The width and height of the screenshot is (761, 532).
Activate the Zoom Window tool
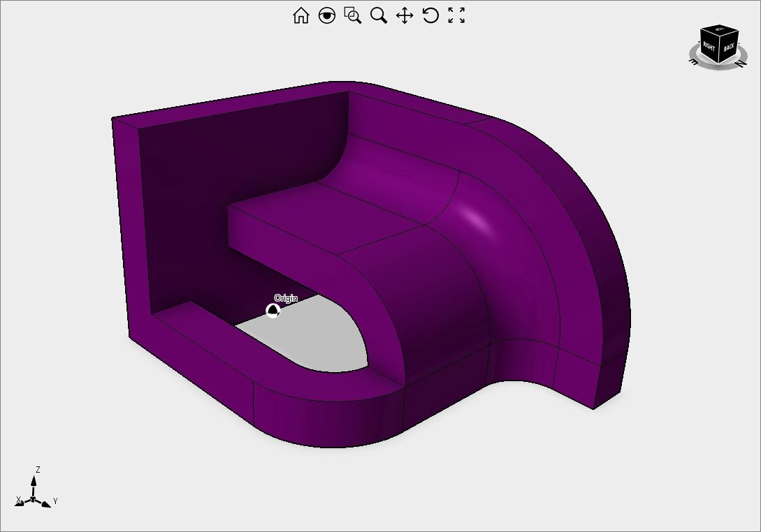click(x=352, y=15)
